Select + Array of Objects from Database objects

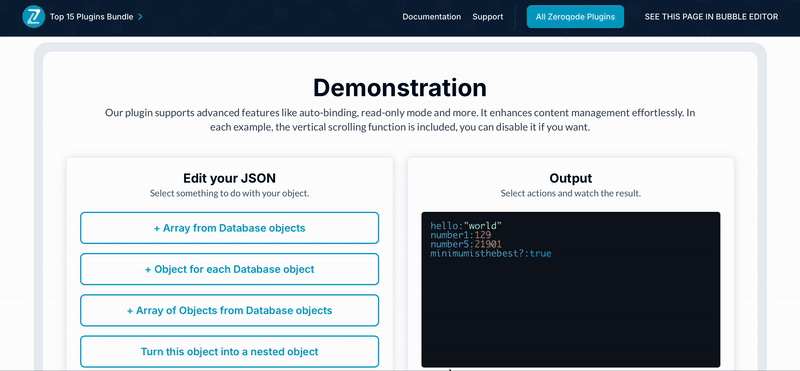(230, 310)
